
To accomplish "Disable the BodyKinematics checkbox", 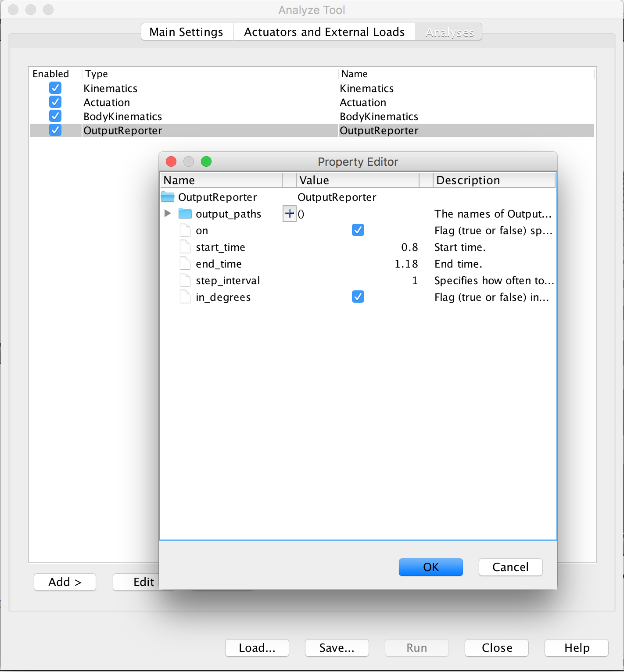I will (x=55, y=116).
